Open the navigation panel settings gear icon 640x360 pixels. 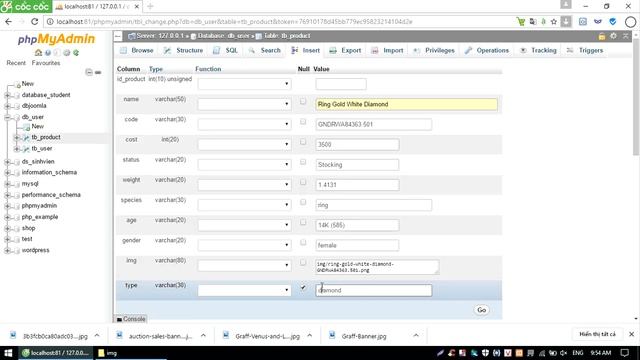click(x=67, y=53)
